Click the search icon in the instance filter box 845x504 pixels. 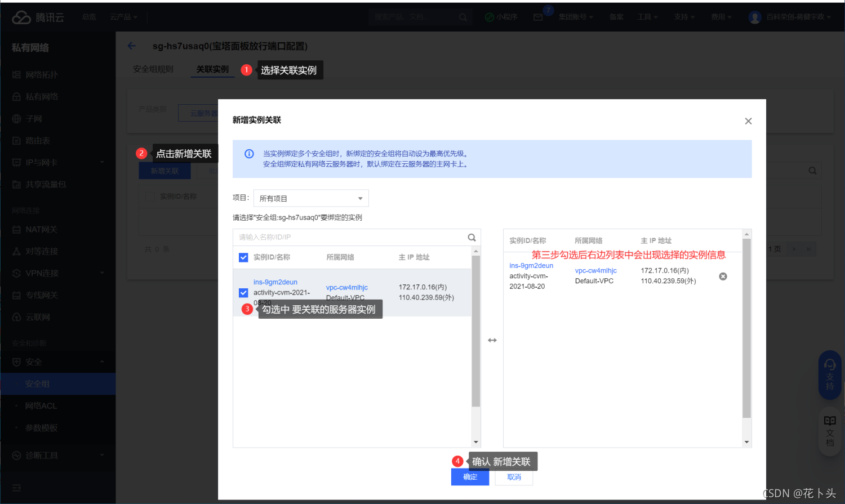tap(472, 238)
